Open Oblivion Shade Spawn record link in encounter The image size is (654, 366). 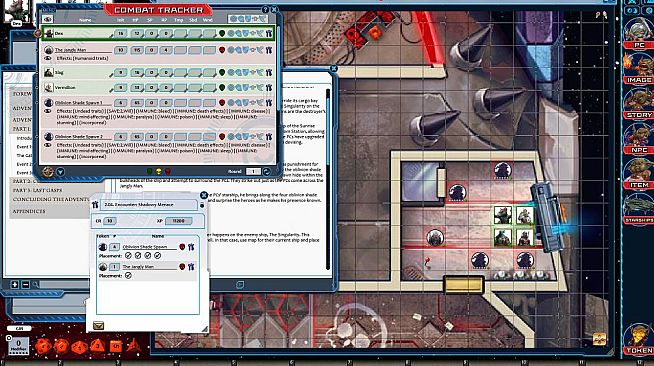click(191, 247)
